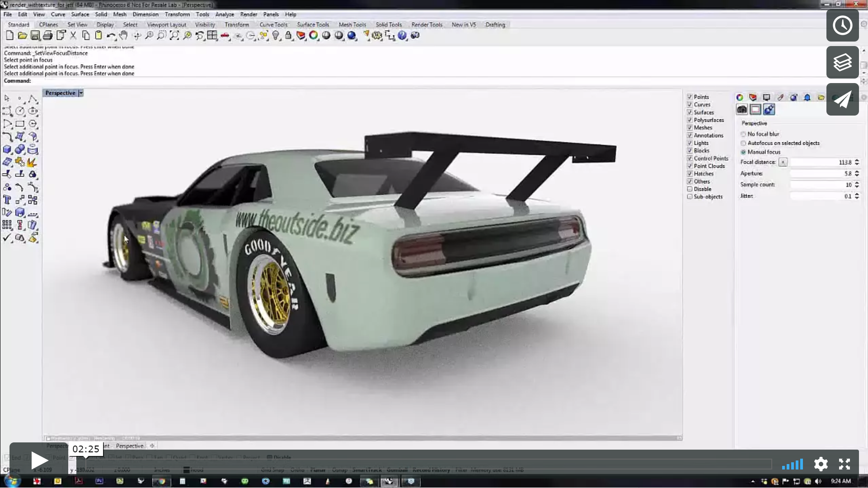Choose the Box solid tool in sidebar
This screenshot has width=868, height=488.
click(7, 149)
